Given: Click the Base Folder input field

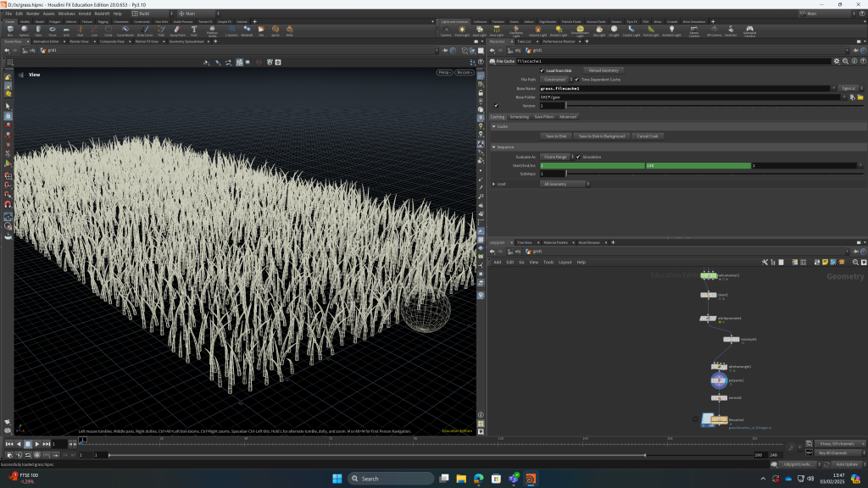Looking at the screenshot, I should point(690,97).
